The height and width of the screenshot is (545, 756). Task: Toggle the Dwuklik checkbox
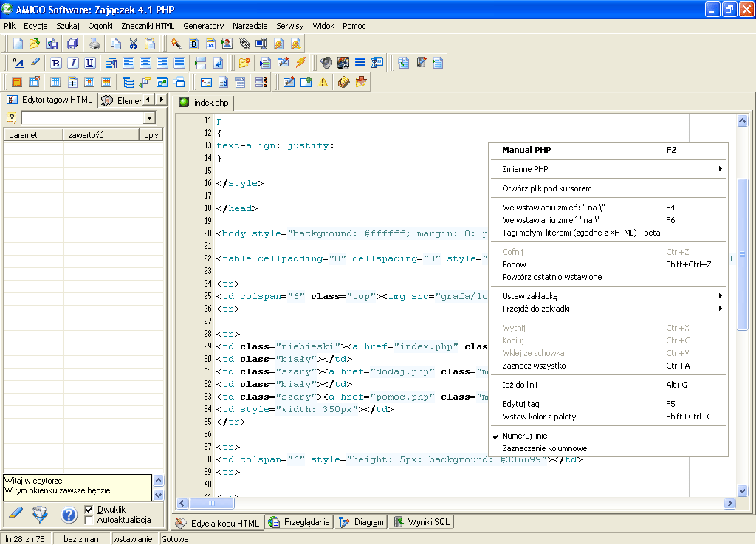coord(89,510)
